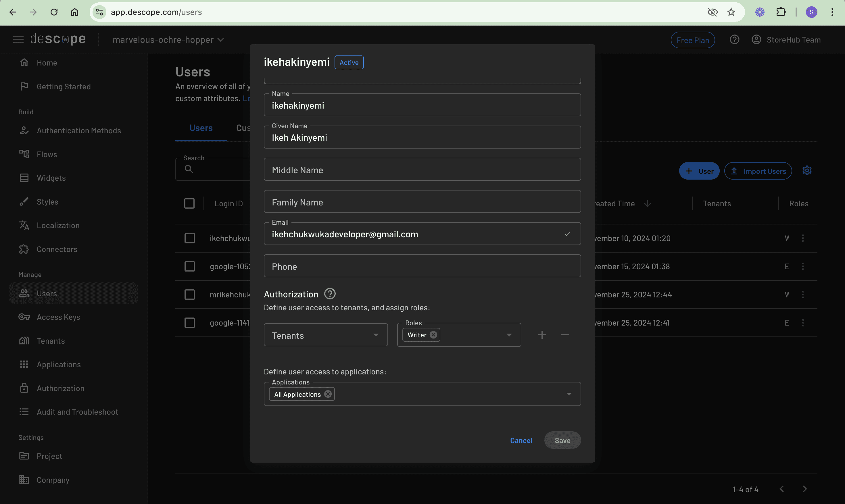Go to Access Keys in sidebar

(x=58, y=317)
